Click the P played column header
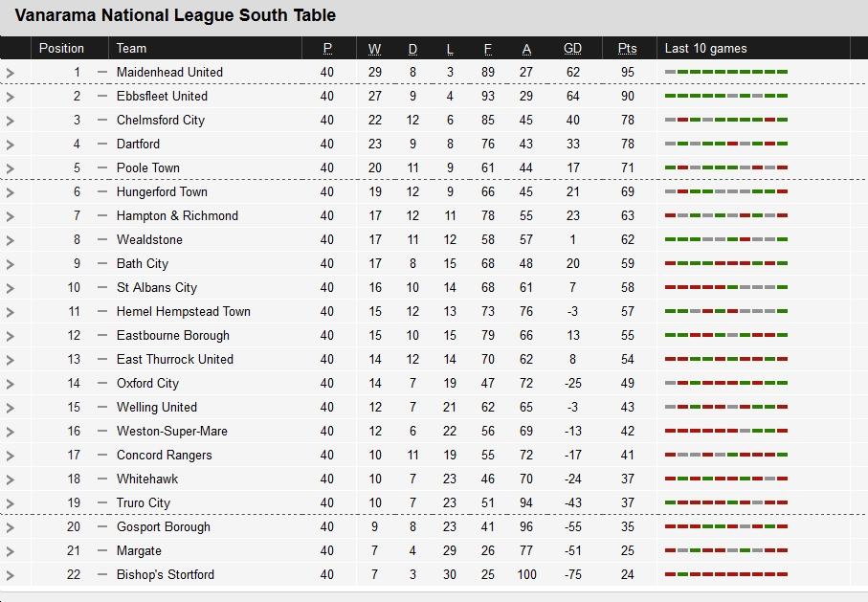The height and width of the screenshot is (602, 868). (x=327, y=49)
